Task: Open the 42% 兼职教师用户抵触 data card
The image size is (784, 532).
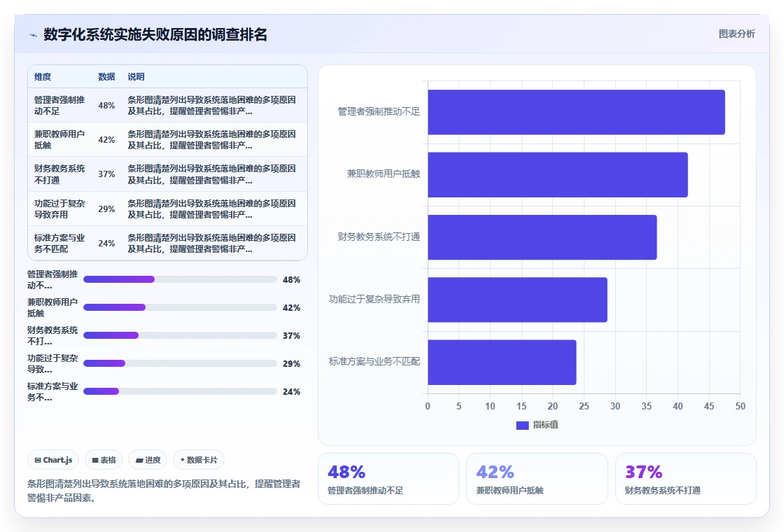Action: pos(537,479)
